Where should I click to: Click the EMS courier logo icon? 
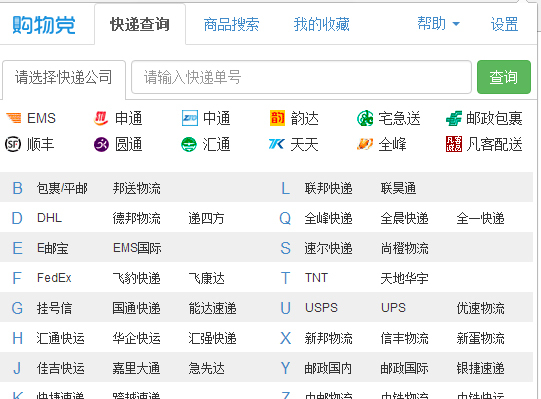(x=13, y=118)
